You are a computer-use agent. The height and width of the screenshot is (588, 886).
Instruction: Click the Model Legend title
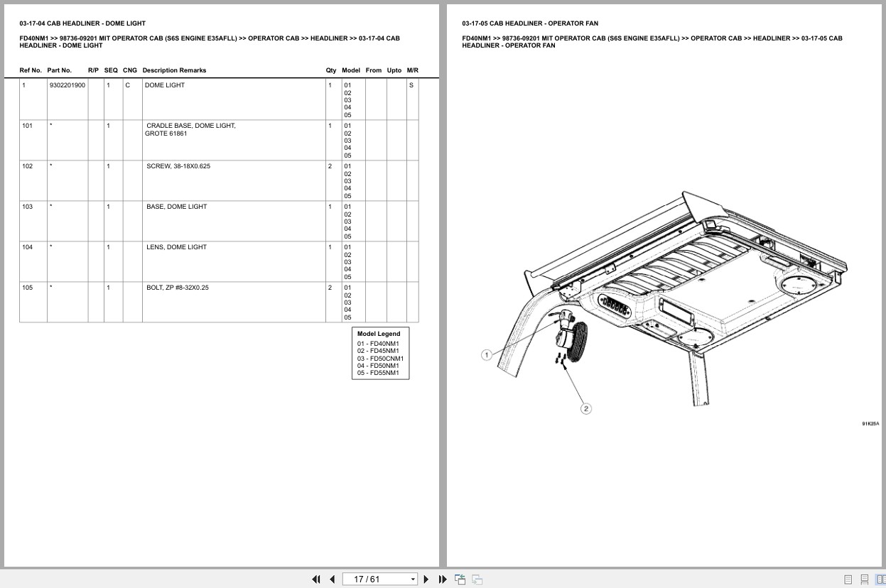pyautogui.click(x=379, y=334)
